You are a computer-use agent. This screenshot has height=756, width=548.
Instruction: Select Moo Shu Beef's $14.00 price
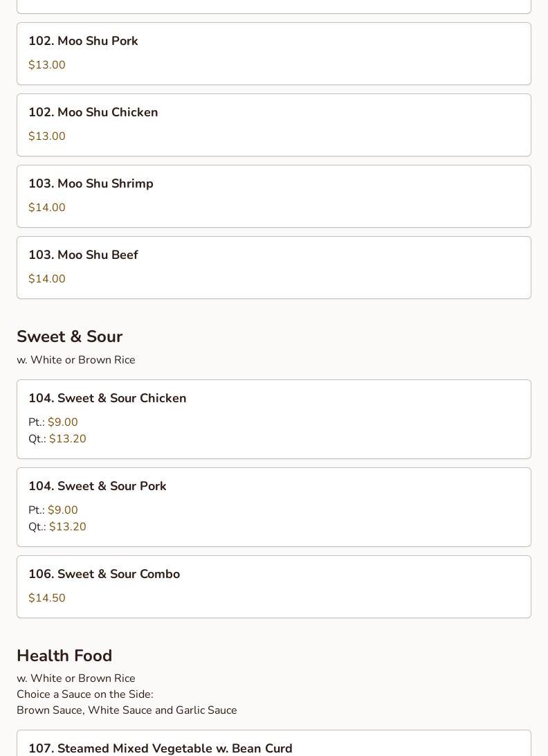click(x=47, y=279)
